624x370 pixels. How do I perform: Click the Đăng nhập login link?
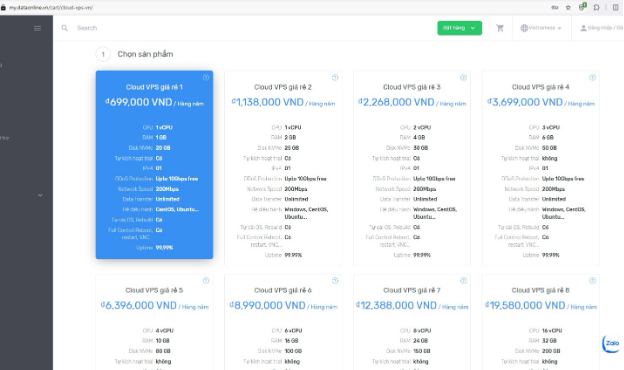[601, 28]
